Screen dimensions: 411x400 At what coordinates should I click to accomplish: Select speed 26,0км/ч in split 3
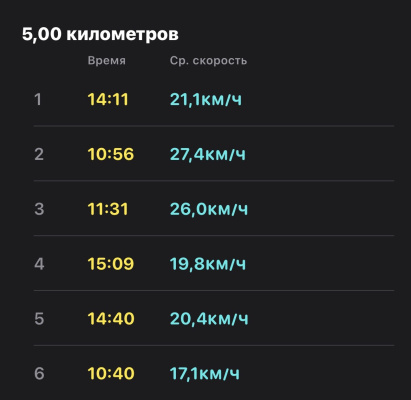[209, 209]
